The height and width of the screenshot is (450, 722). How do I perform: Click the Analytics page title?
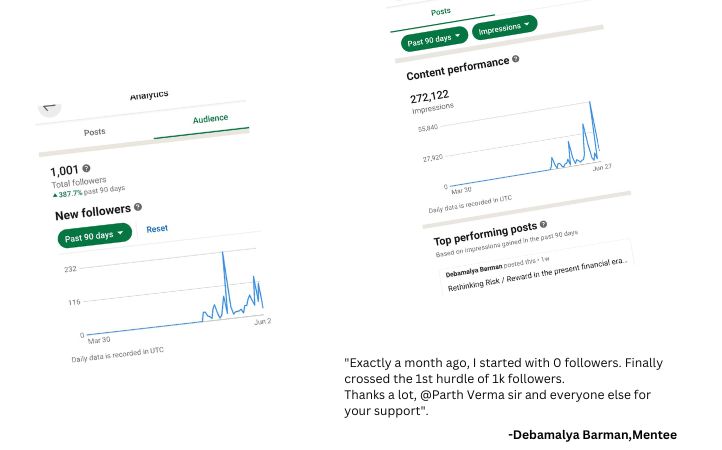click(x=149, y=95)
